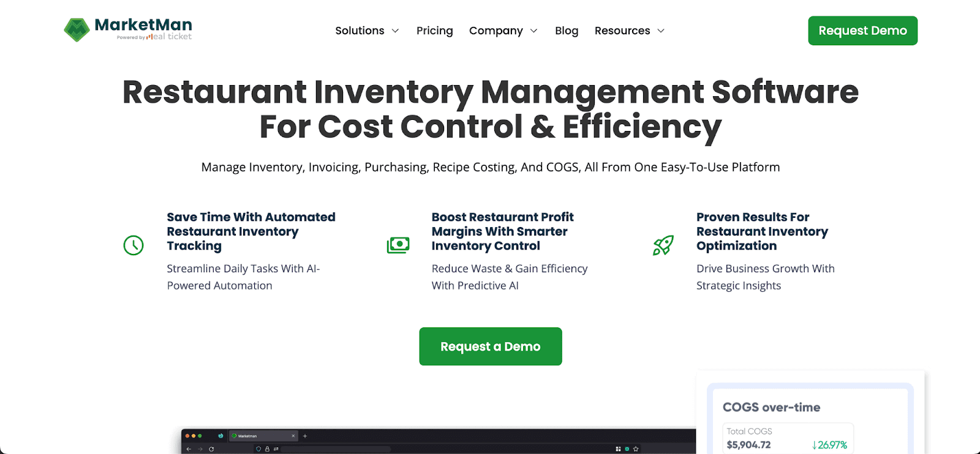Expand the Company dropdown menu
The height and width of the screenshot is (454, 980).
[x=503, y=31]
